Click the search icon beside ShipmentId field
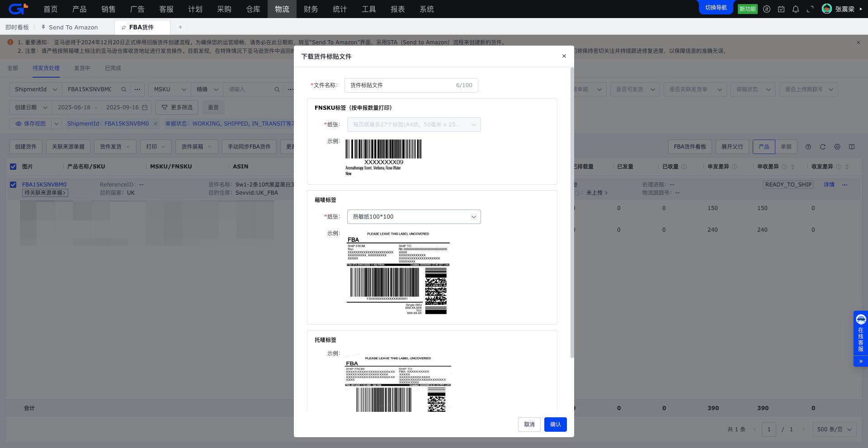Screen dimensions: 868x448 pyautogui.click(x=124, y=89)
